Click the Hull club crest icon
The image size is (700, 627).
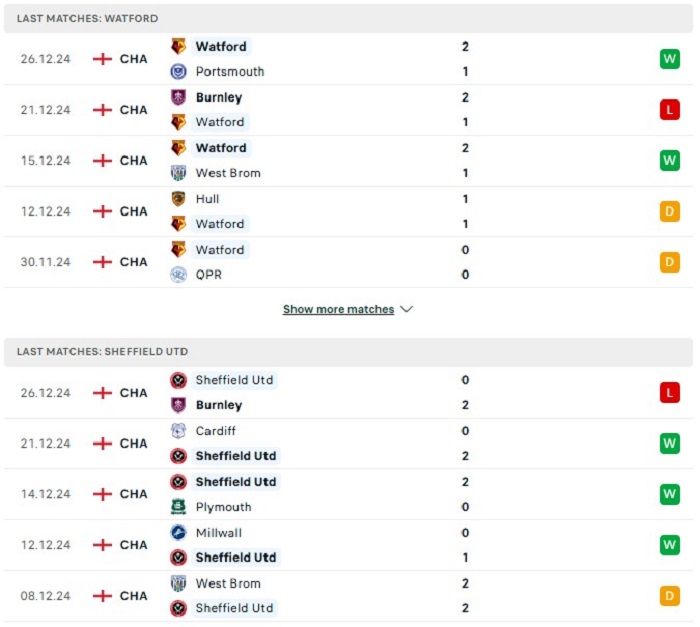tap(178, 199)
